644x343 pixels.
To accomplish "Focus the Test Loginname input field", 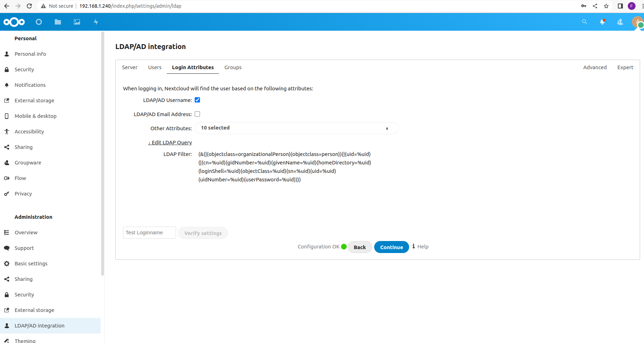I will click(150, 233).
